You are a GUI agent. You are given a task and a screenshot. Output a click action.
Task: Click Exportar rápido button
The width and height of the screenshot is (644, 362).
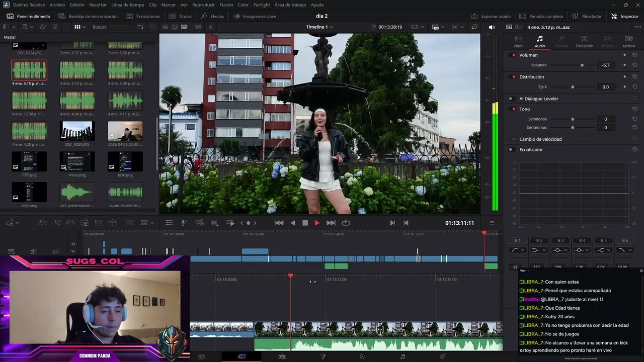coord(491,16)
